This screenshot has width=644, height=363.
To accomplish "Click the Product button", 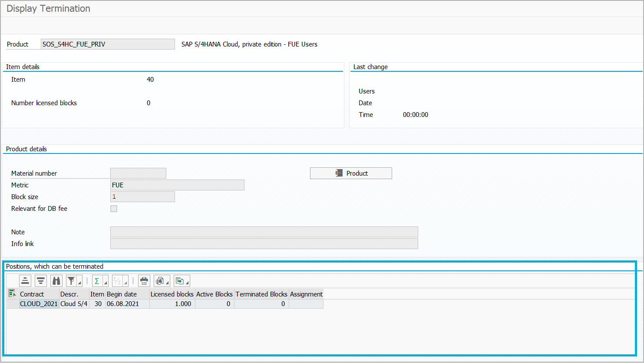I will click(351, 173).
